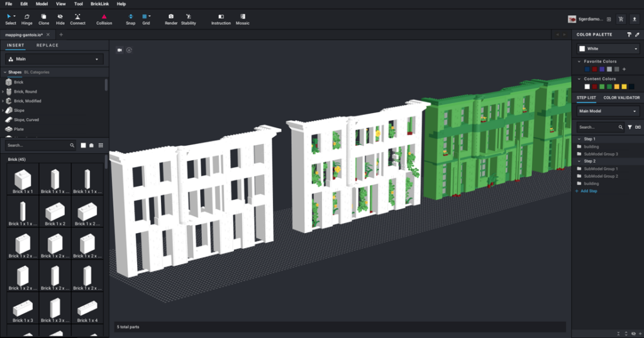Open the Model menu

click(x=42, y=4)
